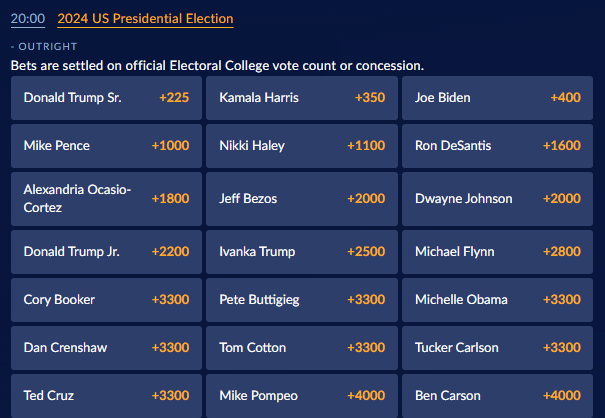Choose Mike Pence +1000 outright

(106, 146)
